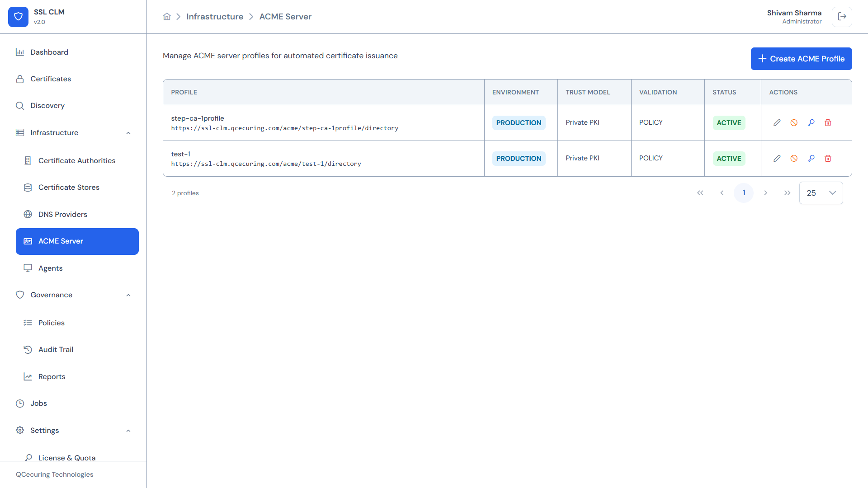
Task: Go to previous page of profiles
Action: pos(722,193)
